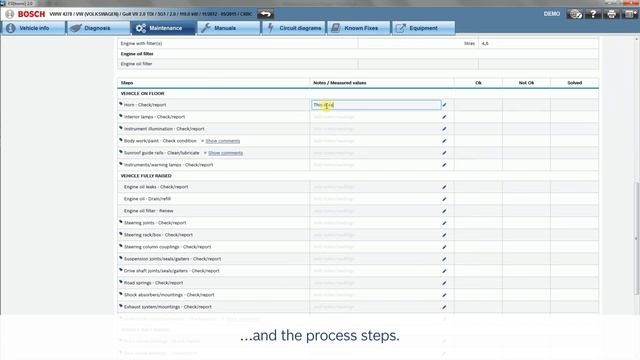
Task: Edit notes pencil for Steering column couplings
Action: click(x=444, y=247)
